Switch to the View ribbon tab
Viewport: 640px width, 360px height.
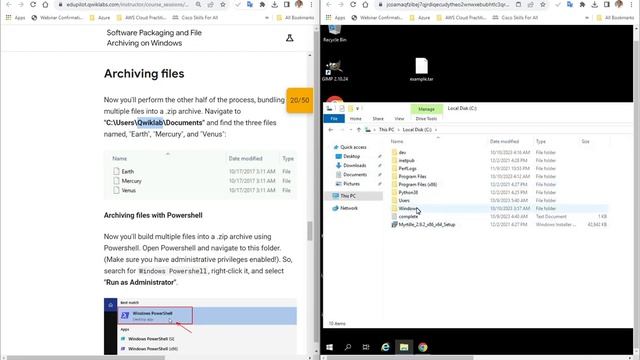click(x=399, y=118)
